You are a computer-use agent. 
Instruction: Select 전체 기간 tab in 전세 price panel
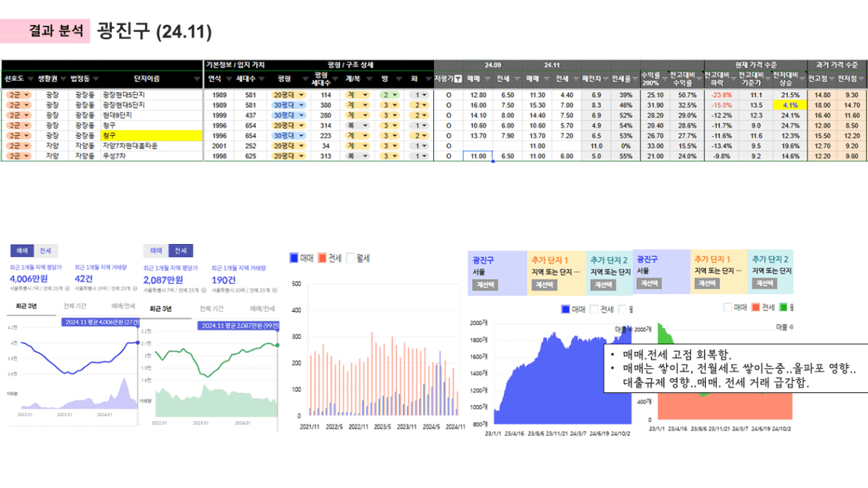click(x=211, y=309)
